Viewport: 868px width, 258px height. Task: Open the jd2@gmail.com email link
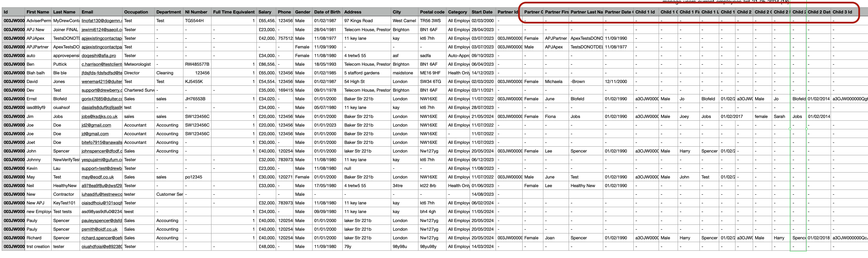coord(96,125)
